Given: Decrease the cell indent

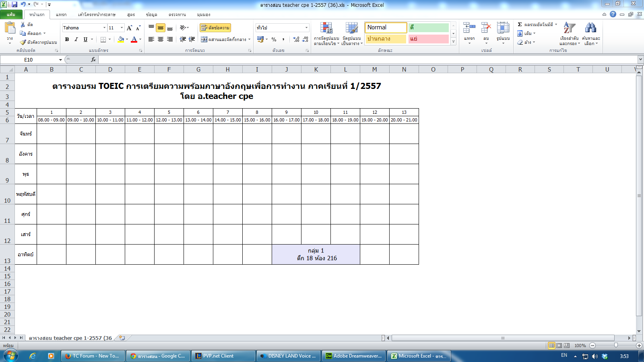Looking at the screenshot, I should pyautogui.click(x=183, y=39).
